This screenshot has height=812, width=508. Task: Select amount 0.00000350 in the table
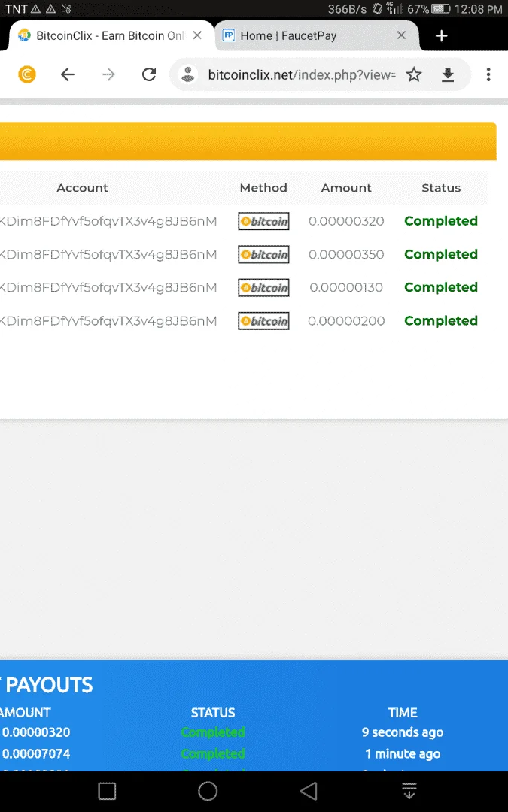click(x=346, y=254)
